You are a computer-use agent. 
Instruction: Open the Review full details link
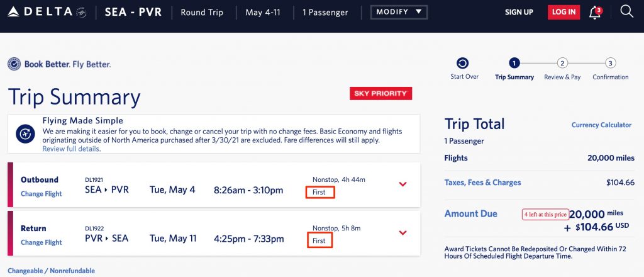71,149
